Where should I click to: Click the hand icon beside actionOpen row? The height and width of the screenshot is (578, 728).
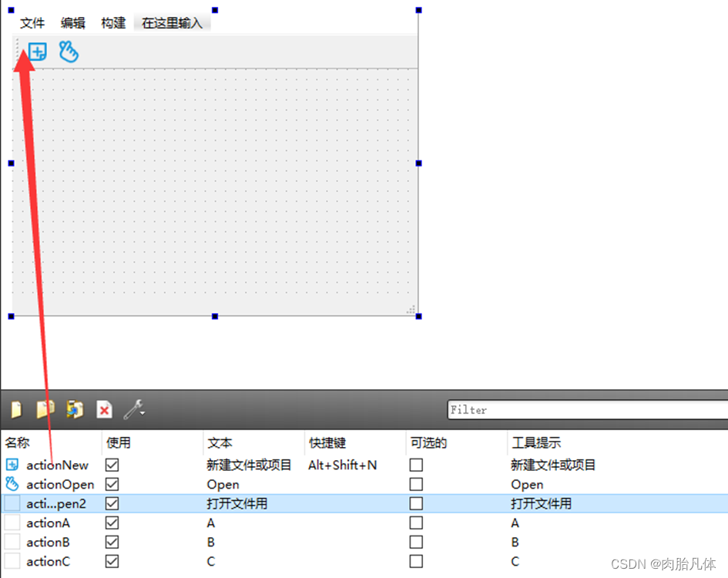[11, 484]
